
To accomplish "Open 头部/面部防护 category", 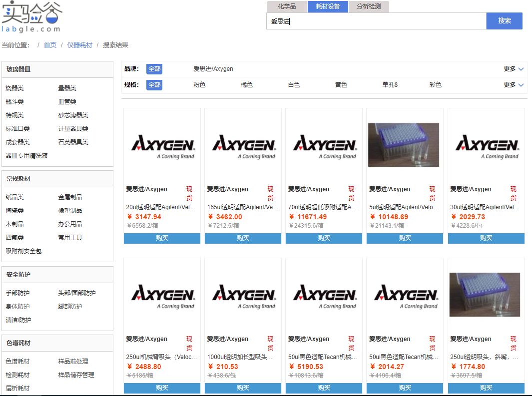I will tap(77, 293).
